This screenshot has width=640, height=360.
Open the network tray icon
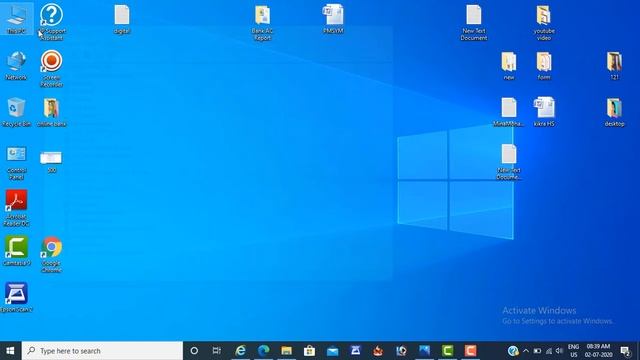[549, 351]
